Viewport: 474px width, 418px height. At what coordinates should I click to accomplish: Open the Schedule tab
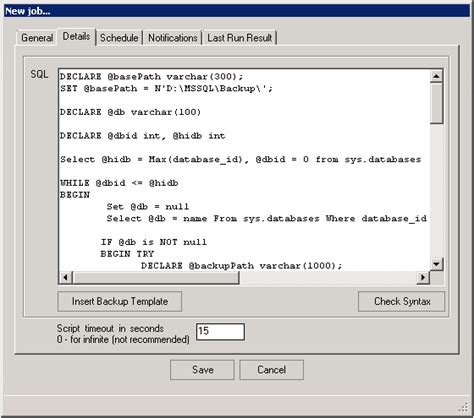119,38
